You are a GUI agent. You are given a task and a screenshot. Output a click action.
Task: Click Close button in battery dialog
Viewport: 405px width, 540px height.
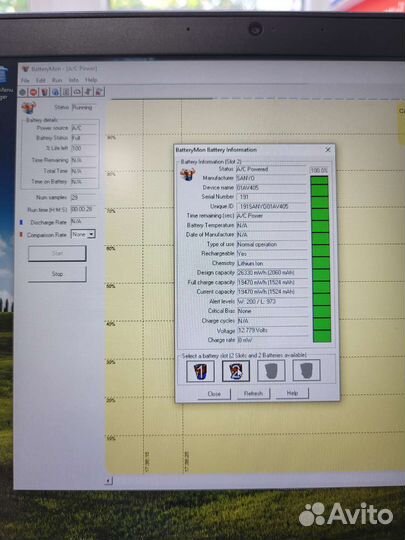pyautogui.click(x=214, y=394)
